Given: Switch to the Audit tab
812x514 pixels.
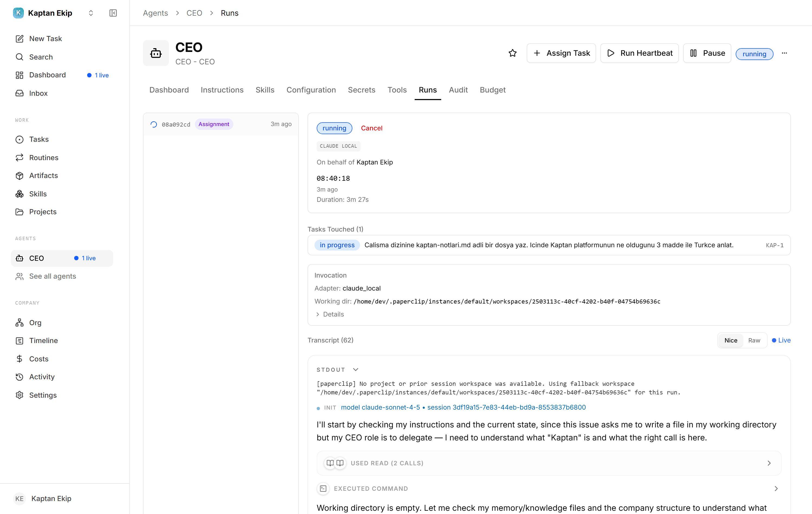Looking at the screenshot, I should point(458,90).
